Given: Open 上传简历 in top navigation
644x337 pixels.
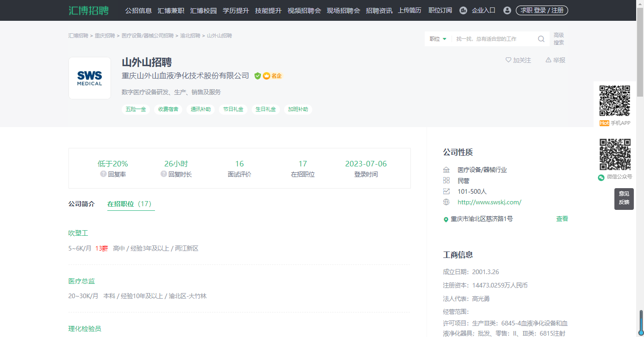Looking at the screenshot, I should tap(410, 10).
